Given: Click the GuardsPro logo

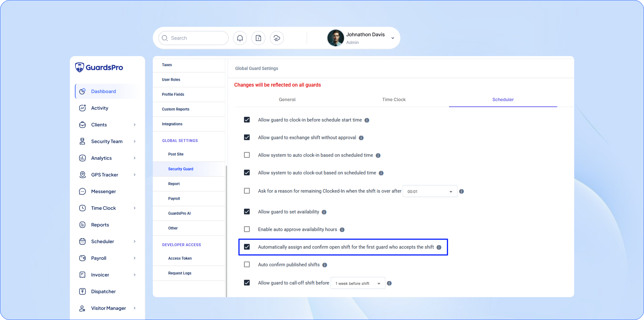Looking at the screenshot, I should pyautogui.click(x=99, y=67).
